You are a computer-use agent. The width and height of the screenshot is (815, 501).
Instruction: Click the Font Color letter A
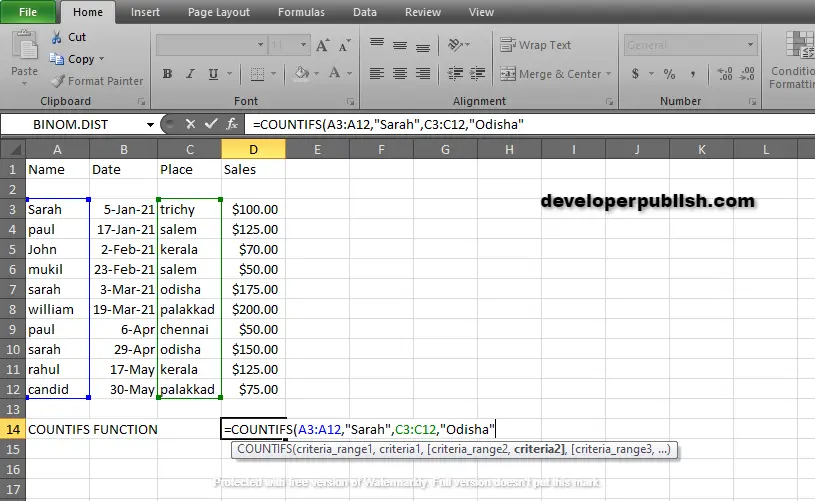tap(334, 73)
